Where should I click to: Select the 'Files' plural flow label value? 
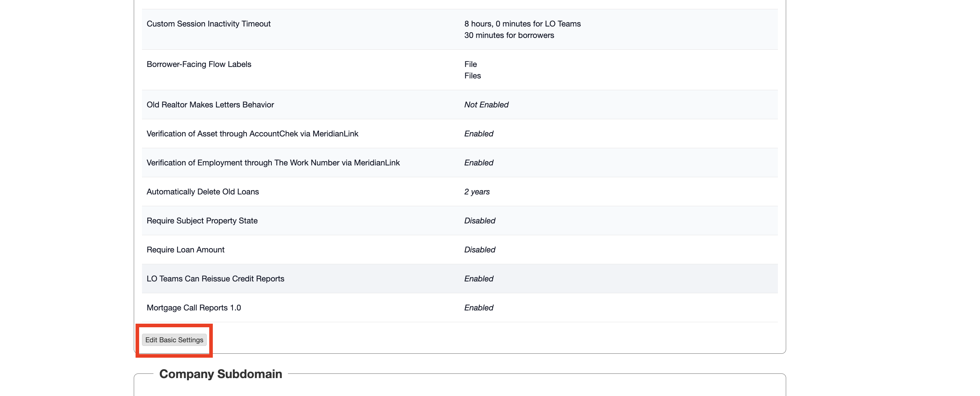coord(472,76)
